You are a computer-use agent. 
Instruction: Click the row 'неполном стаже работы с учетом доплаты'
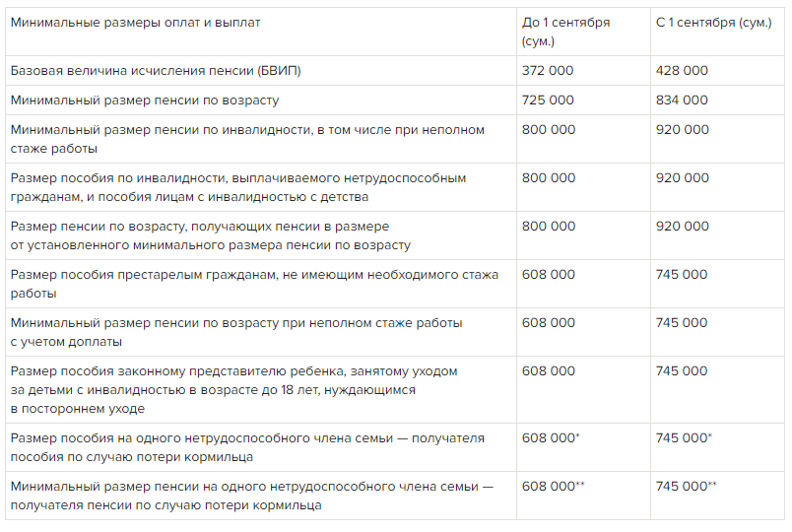pyautogui.click(x=395, y=332)
